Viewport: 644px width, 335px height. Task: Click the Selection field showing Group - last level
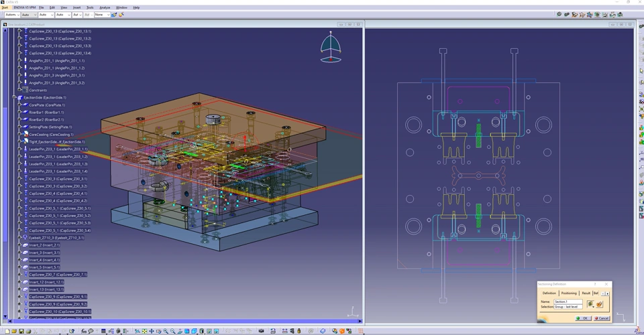tap(568, 307)
